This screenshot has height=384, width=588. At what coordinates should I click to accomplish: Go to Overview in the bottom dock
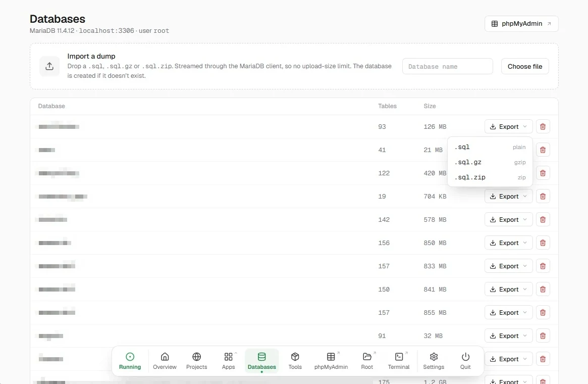click(165, 361)
